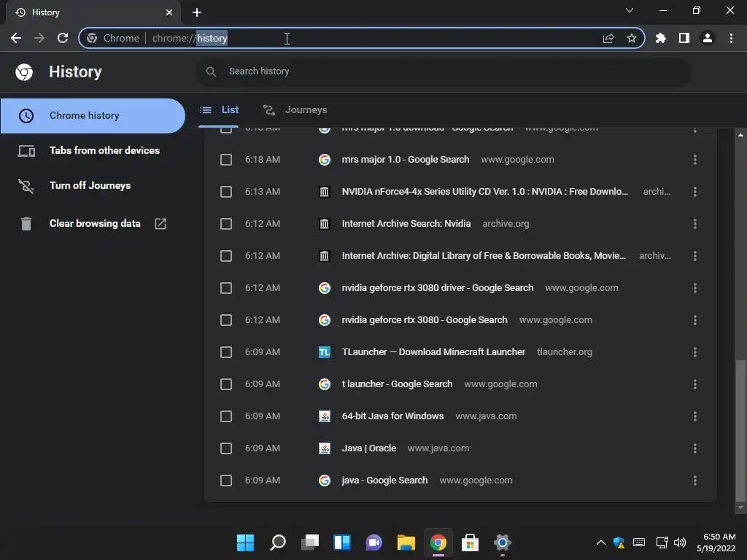The height and width of the screenshot is (560, 747).
Task: Switch to the List tab
Action: click(x=219, y=110)
